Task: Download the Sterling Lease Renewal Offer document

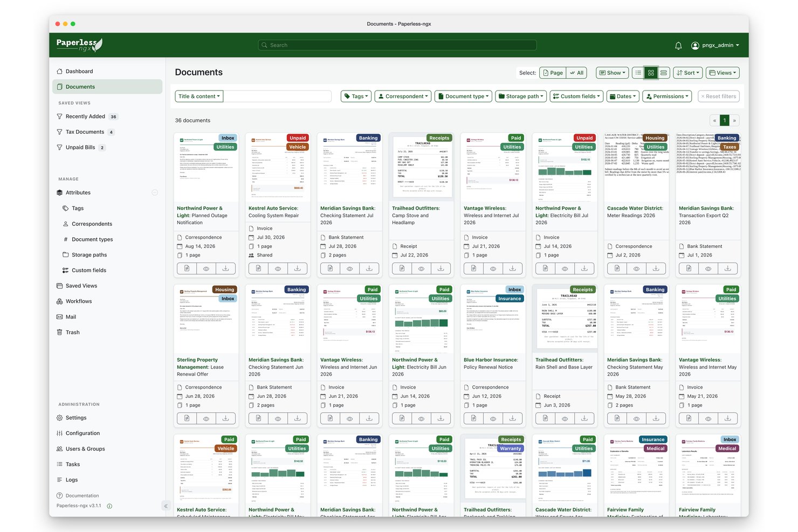Action: click(x=225, y=418)
